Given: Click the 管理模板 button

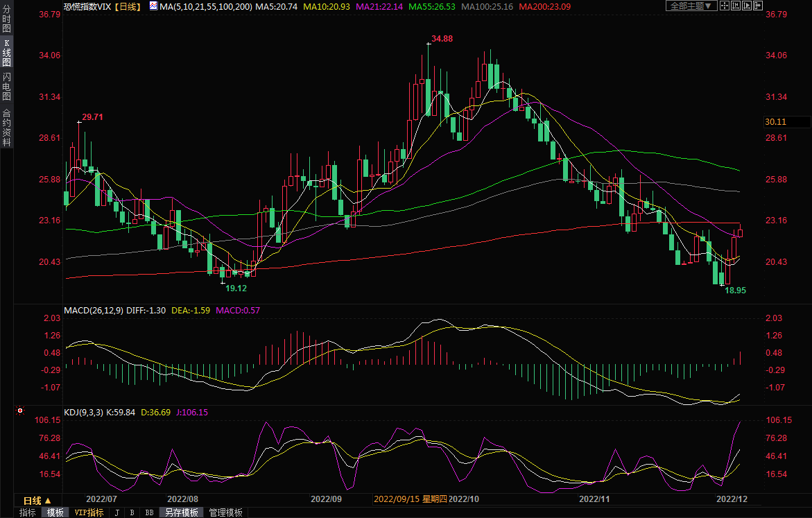Looking at the screenshot, I should pyautogui.click(x=226, y=512).
